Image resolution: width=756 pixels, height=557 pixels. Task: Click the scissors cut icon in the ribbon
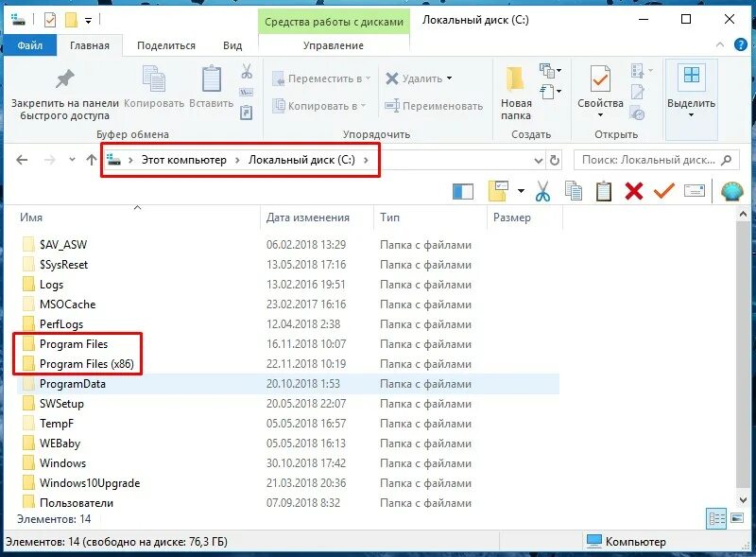coord(247,72)
